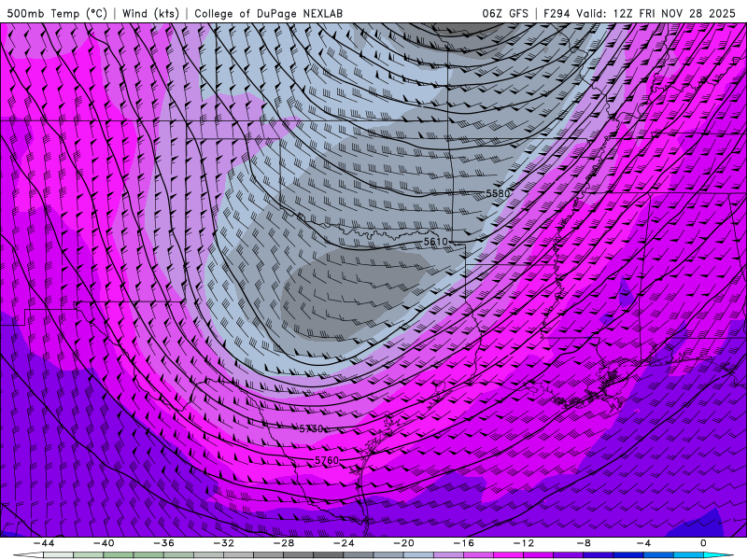The width and height of the screenshot is (747, 560).
Task: Click the 5760 height contour label
Action: point(327,460)
